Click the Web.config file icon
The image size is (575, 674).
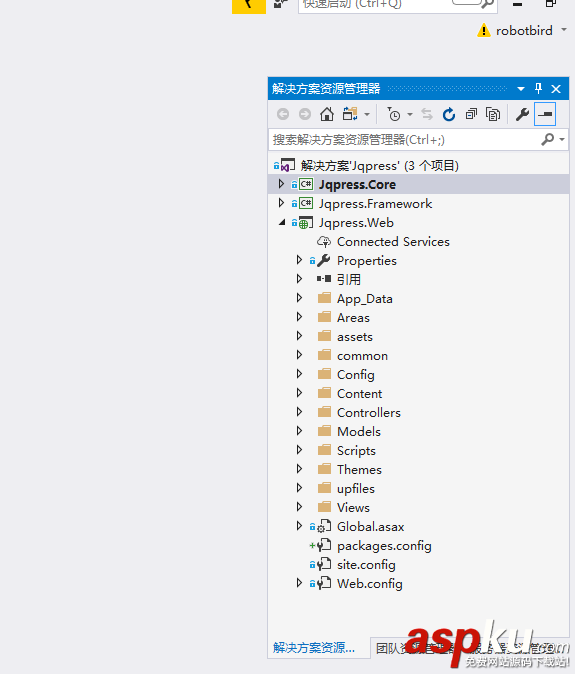324,584
